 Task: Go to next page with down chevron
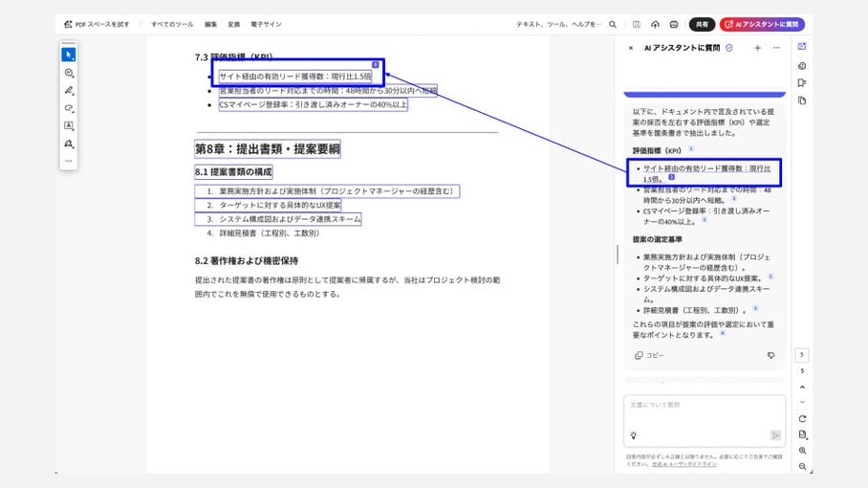coord(802,401)
